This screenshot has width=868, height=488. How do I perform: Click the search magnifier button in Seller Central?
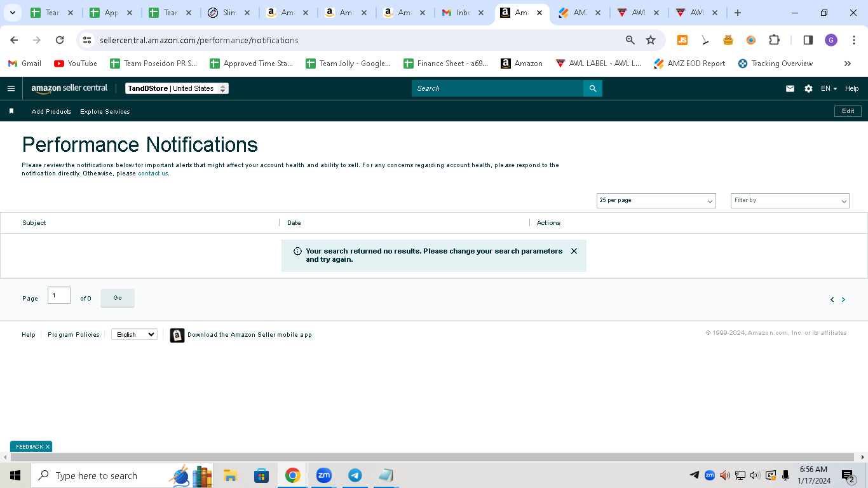pos(593,88)
